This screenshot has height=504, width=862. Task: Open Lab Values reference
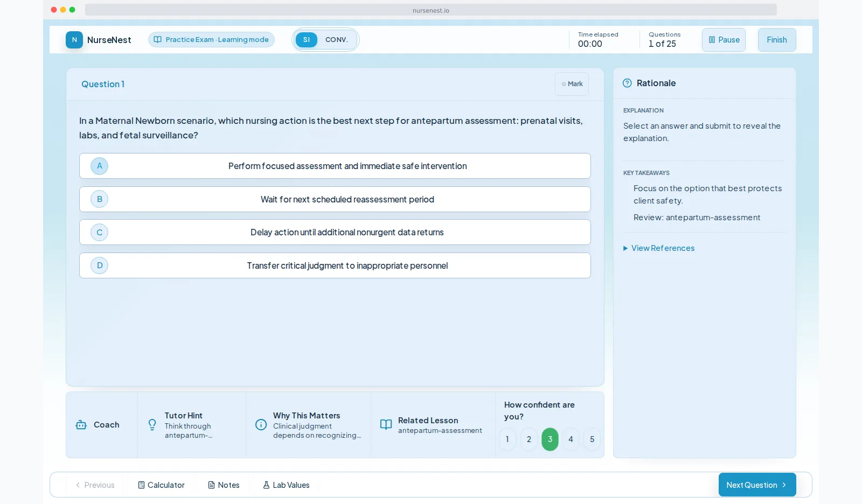tap(286, 485)
